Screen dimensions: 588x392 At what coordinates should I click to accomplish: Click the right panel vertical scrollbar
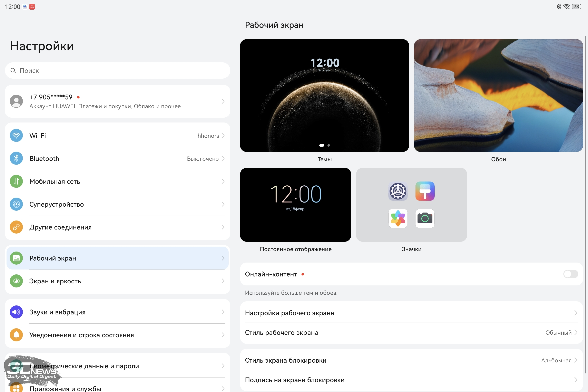(586, 205)
